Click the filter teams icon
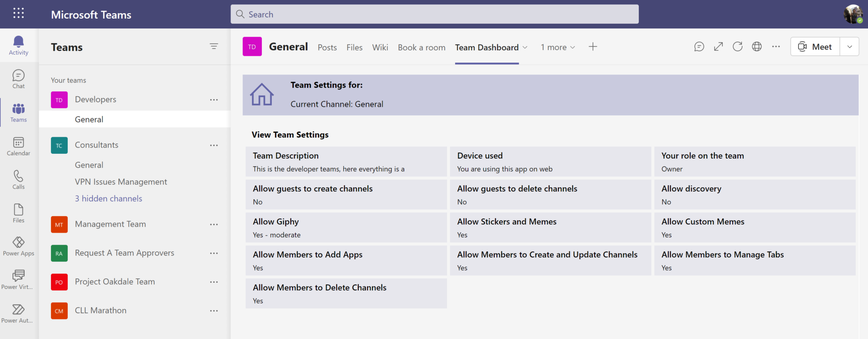The image size is (868, 339). pos(214,47)
